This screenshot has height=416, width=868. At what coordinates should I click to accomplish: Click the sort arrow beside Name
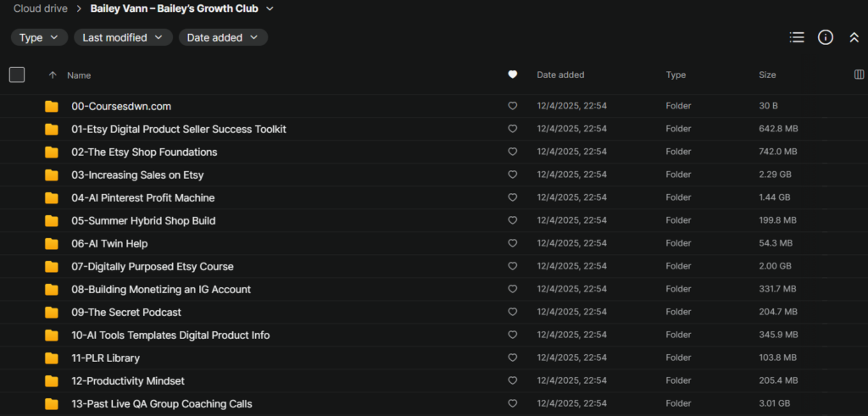tap(53, 75)
